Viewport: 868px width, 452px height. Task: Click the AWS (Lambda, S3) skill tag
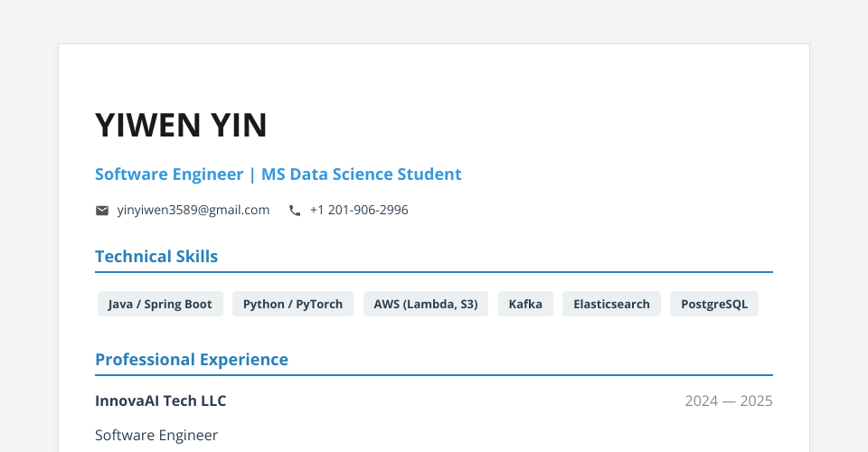click(426, 304)
